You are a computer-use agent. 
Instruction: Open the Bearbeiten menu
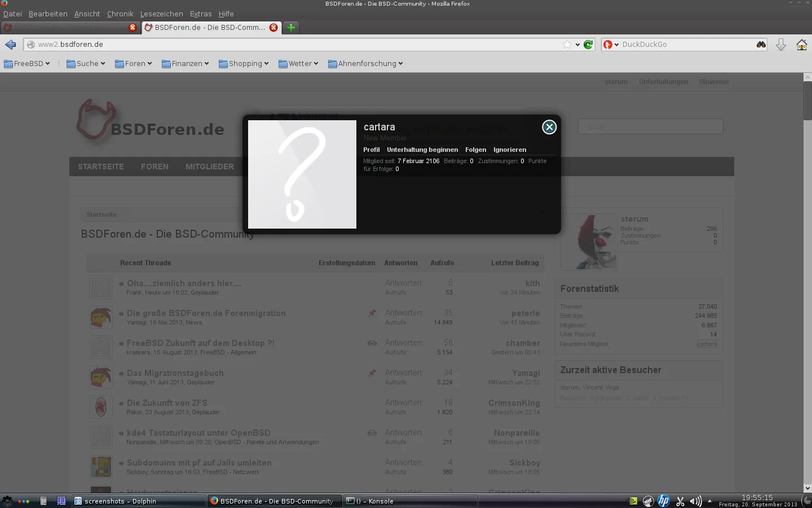click(48, 14)
